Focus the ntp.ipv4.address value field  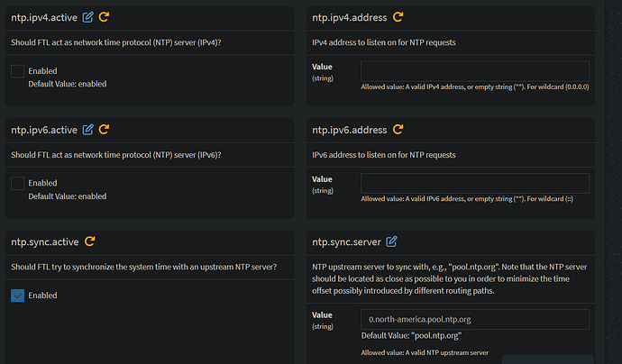coord(474,71)
